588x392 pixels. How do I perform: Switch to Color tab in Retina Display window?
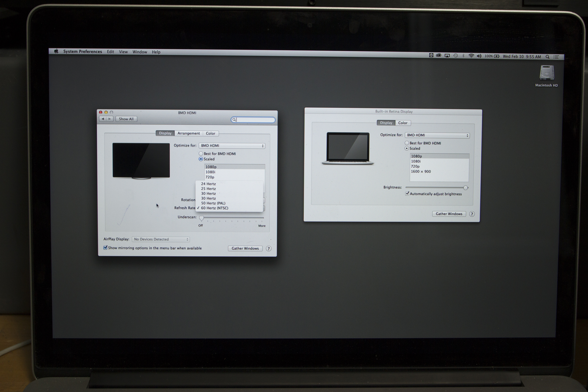coord(403,123)
